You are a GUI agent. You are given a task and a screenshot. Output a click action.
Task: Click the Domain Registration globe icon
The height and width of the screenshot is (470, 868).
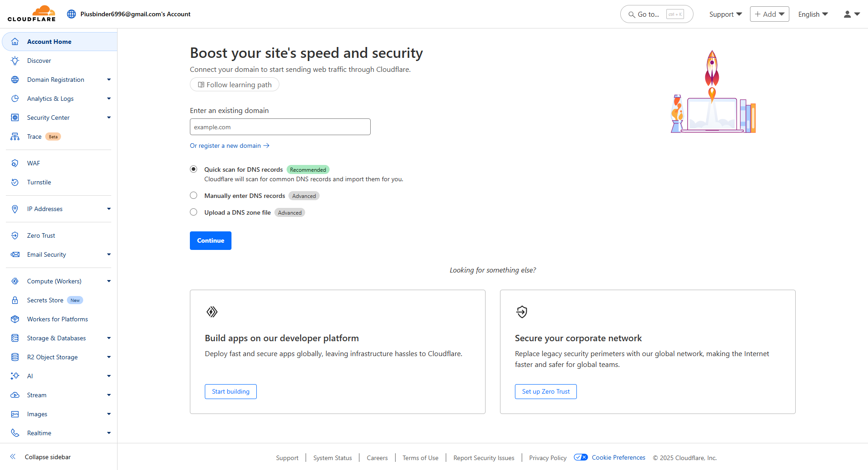coord(15,80)
